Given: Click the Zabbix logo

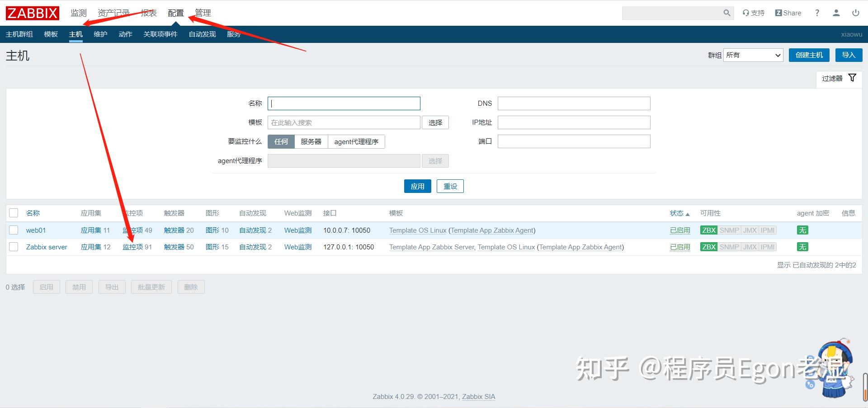Looking at the screenshot, I should tap(32, 13).
